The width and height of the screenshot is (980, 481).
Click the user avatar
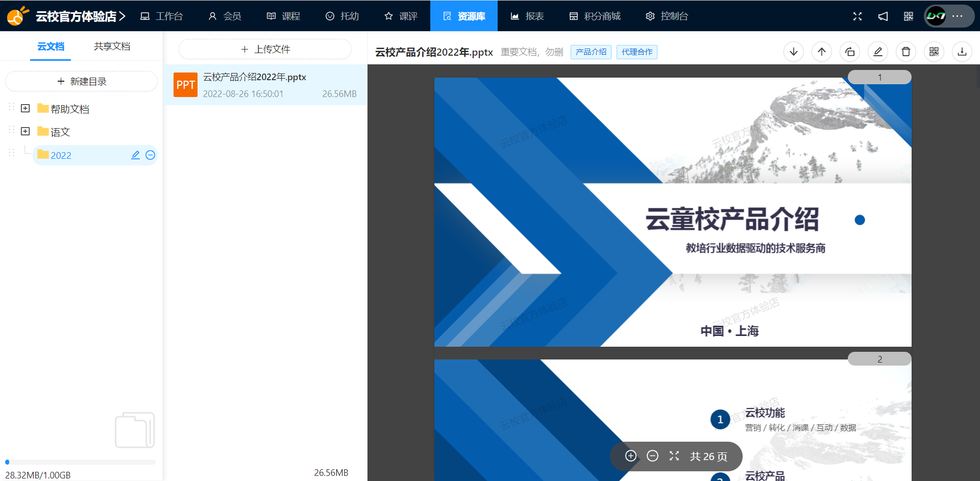[x=936, y=16]
